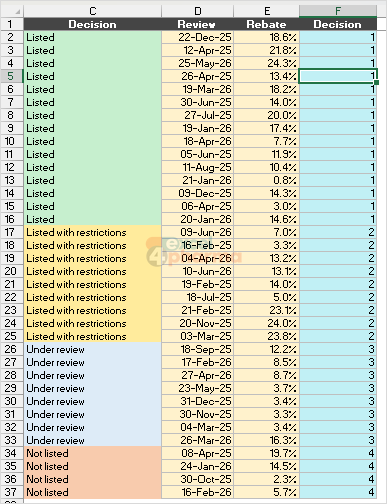Click the rebate cell 24.3%
The image size is (387, 504).
266,63
